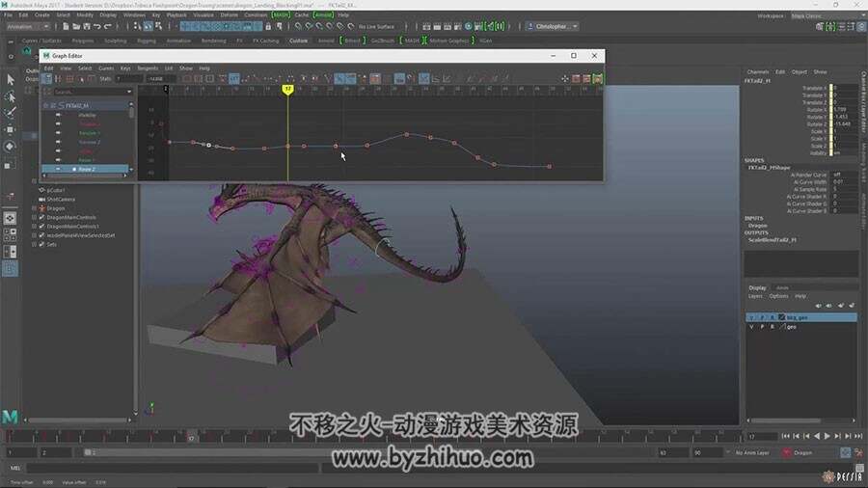Click the first snap magnet icon
The width and height of the screenshot is (868, 488).
298,26
